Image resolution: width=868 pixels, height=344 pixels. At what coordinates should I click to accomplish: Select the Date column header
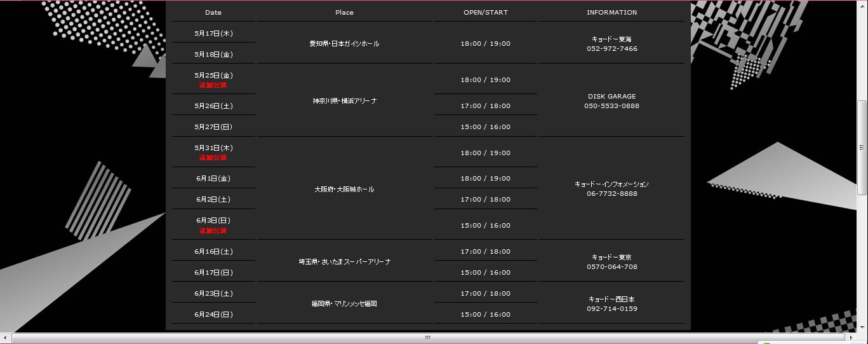[213, 13]
